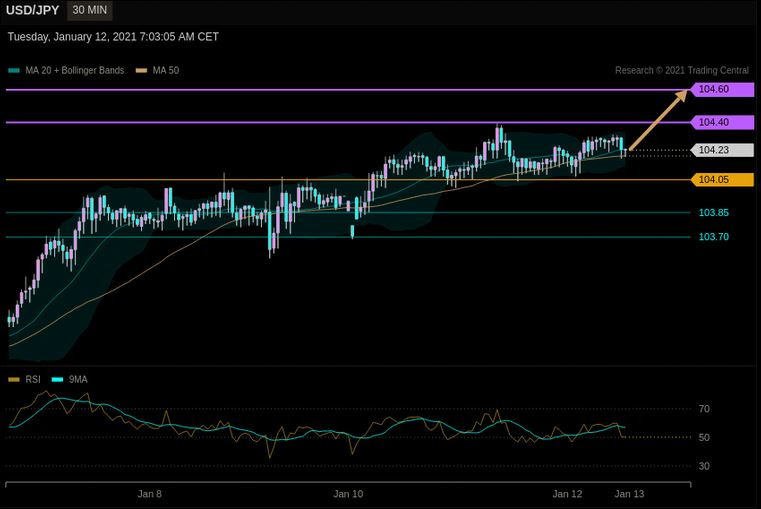Click the 103.85 support level label
761x509 pixels.
(713, 213)
